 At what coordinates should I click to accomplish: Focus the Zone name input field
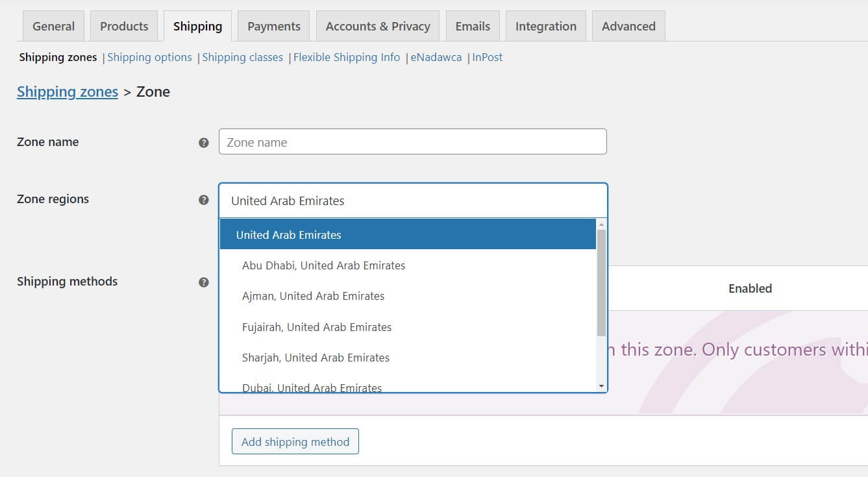[x=413, y=141]
